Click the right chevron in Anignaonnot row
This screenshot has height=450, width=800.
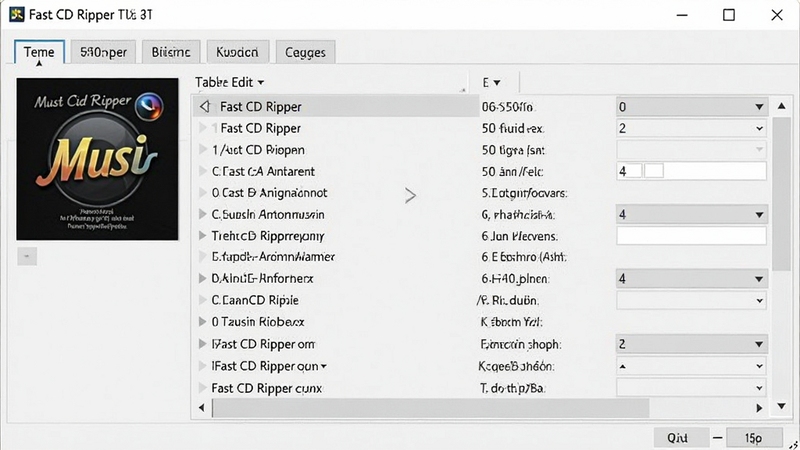410,195
